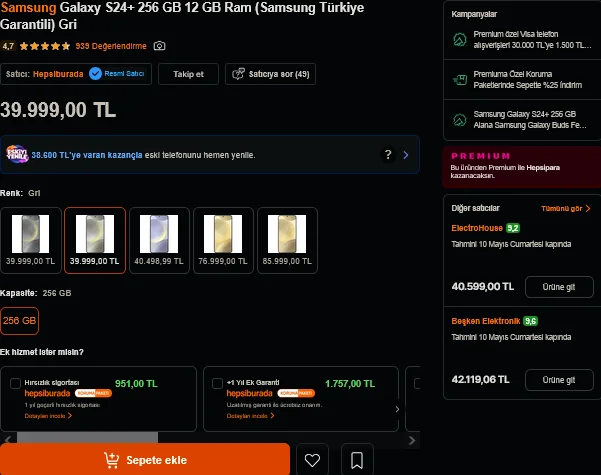Expand the trade-in banner chevron arrow
This screenshot has height=475, width=601.
coord(406,155)
